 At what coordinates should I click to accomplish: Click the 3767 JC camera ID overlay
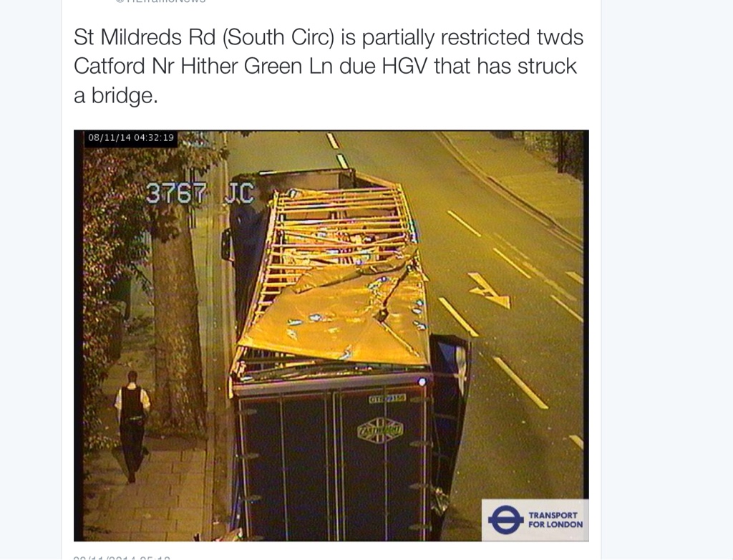tap(200, 193)
